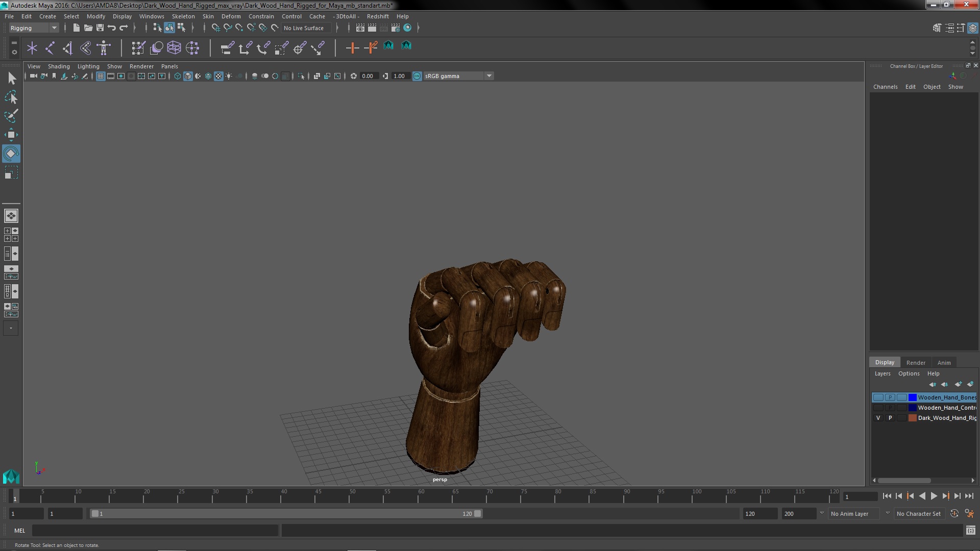The height and width of the screenshot is (551, 980).
Task: Toggle visibility box of Wooden_Hand_Bones layer
Action: point(878,397)
